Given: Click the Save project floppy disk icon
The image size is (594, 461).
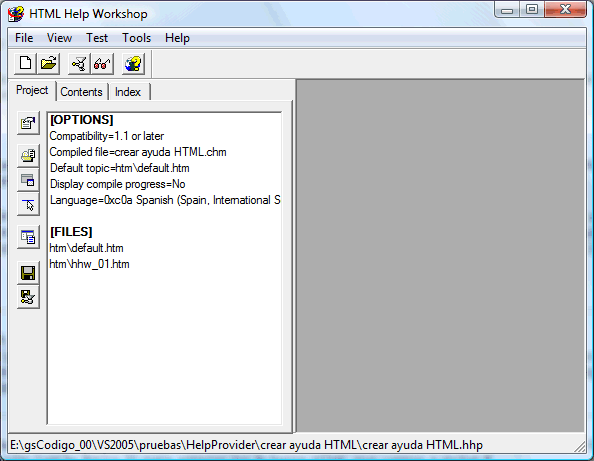Looking at the screenshot, I should tap(28, 273).
